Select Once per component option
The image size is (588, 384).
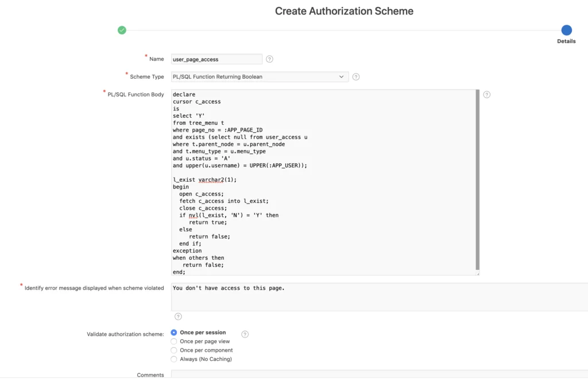click(x=173, y=350)
